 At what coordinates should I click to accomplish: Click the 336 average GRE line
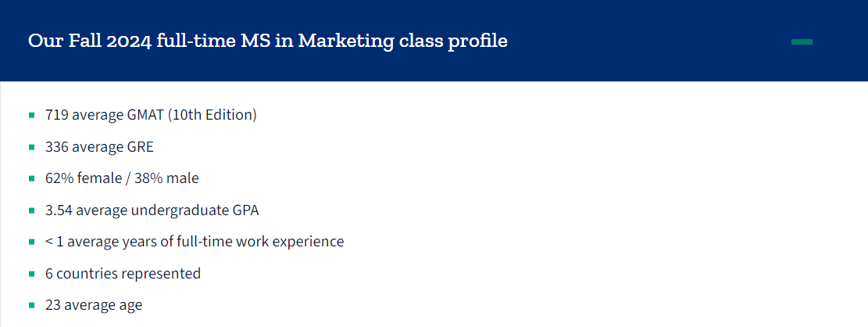pos(99,147)
